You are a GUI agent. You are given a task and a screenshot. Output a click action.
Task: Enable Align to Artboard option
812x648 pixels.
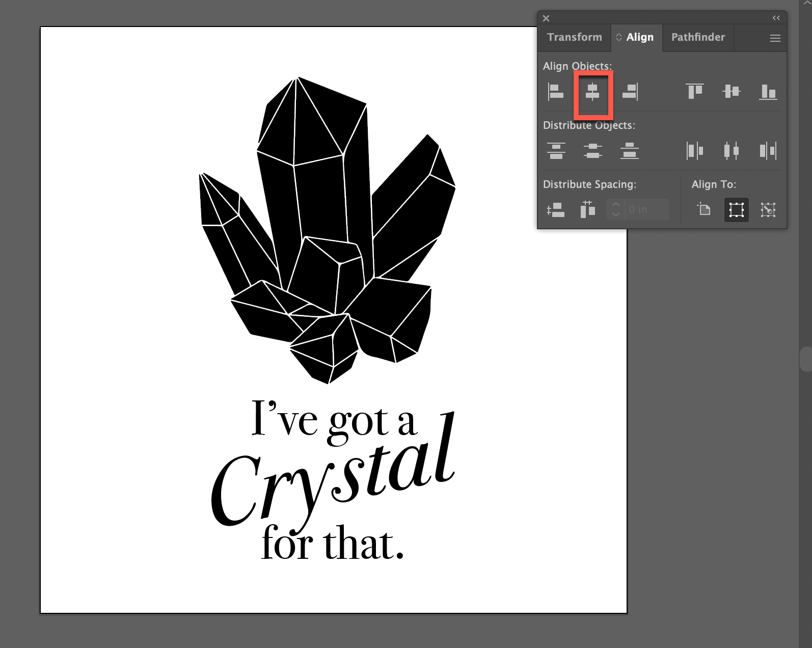(704, 209)
